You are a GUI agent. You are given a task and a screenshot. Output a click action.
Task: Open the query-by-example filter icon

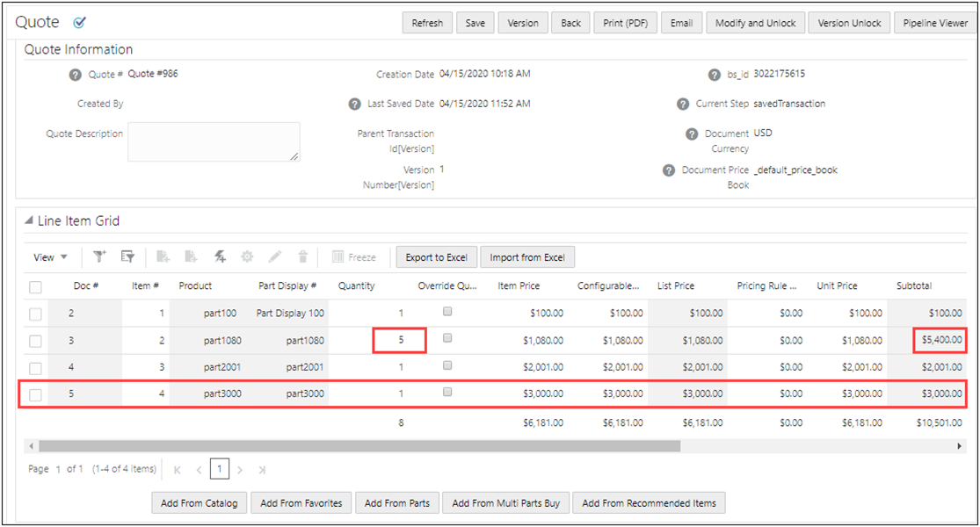pos(127,257)
